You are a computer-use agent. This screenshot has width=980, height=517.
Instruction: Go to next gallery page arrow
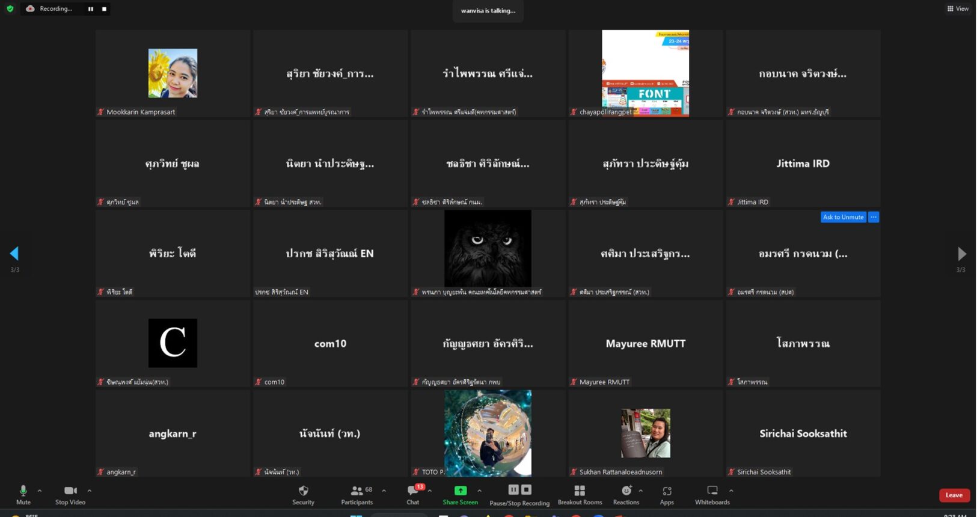pyautogui.click(x=961, y=253)
